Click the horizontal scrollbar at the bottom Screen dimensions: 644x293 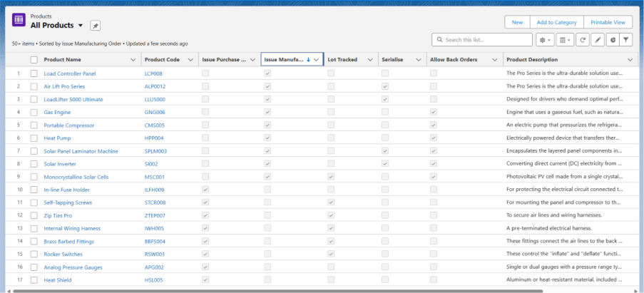click(321, 290)
